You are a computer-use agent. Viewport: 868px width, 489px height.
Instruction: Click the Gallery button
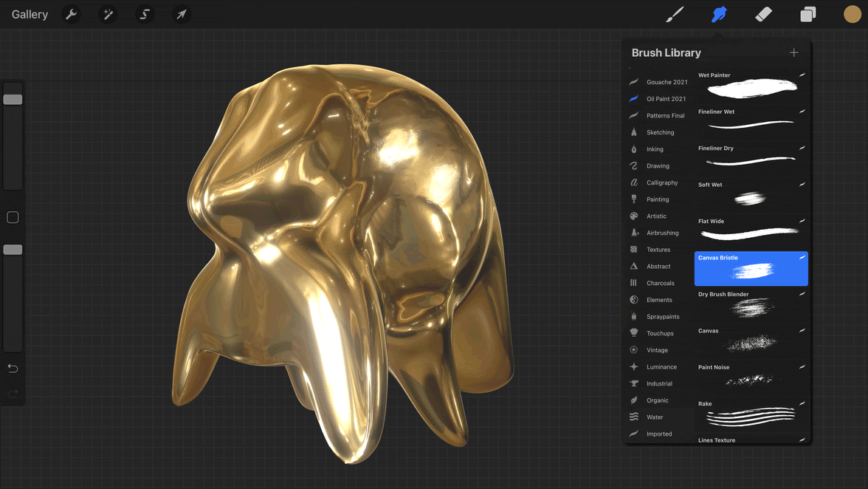[30, 15]
